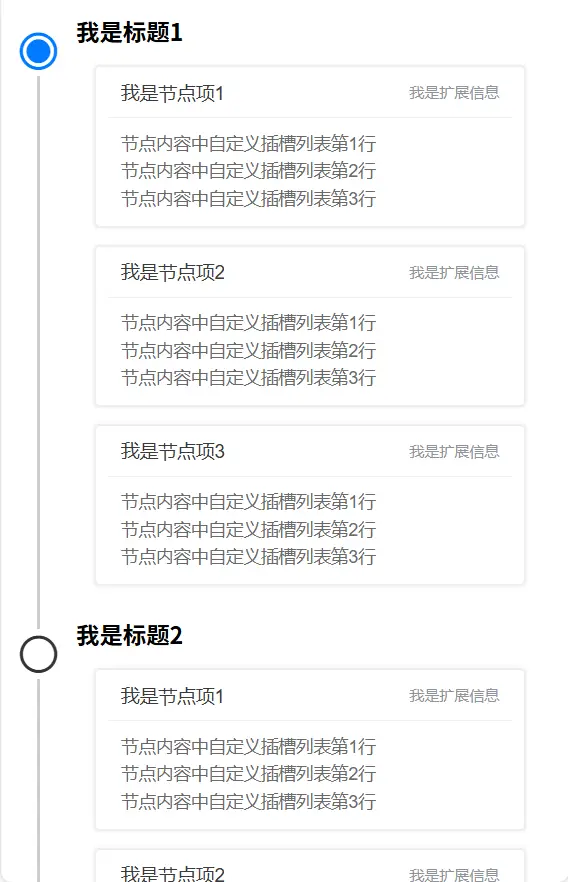Click 我是扩展信息 in 节点项1 card under 标题2

point(454,696)
